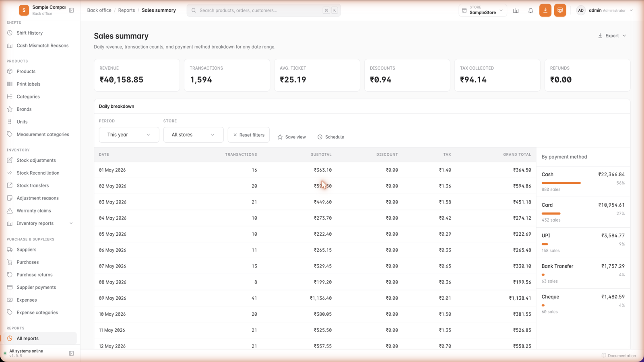This screenshot has height=362, width=644.
Task: Click the Suppliers truck icon
Action: pyautogui.click(x=10, y=249)
